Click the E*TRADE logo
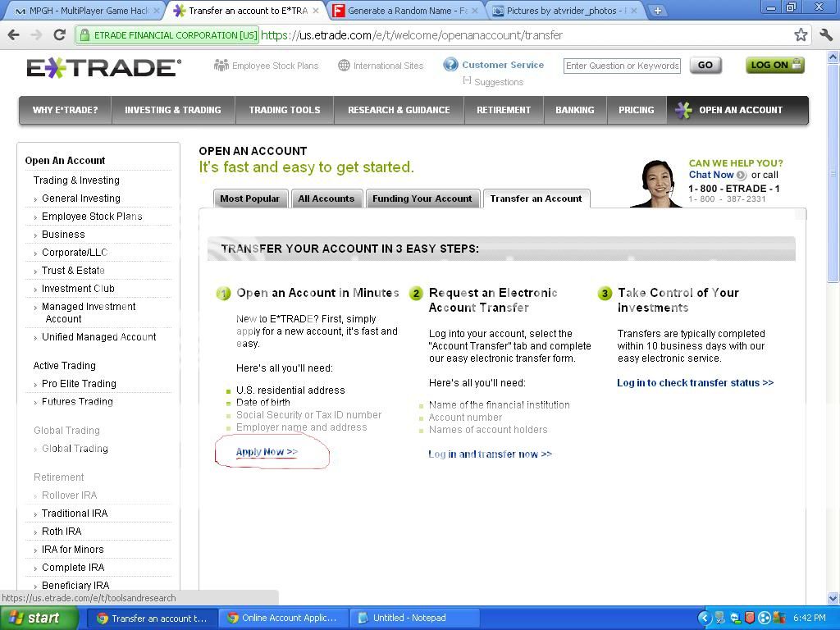 [104, 68]
